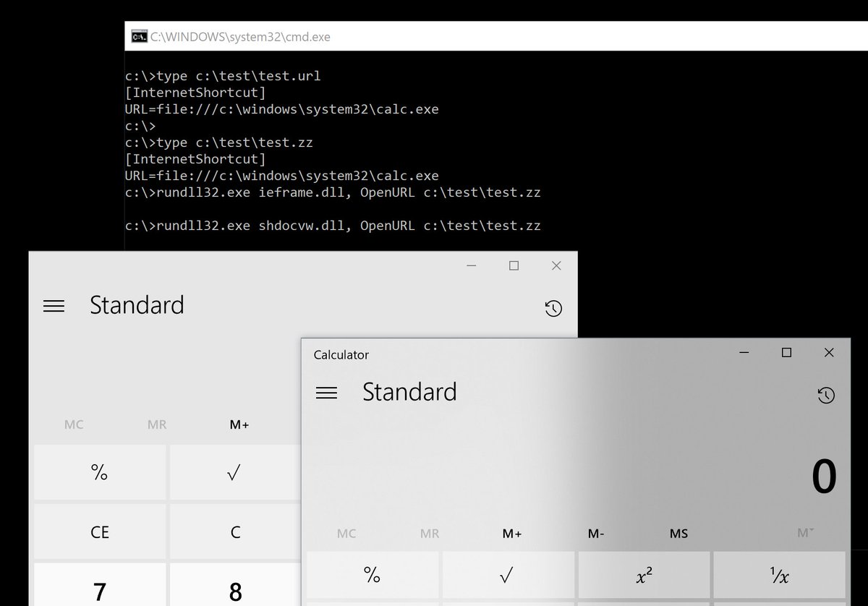Click percent button in front Calculator
The width and height of the screenshot is (868, 606).
pyautogui.click(x=372, y=575)
